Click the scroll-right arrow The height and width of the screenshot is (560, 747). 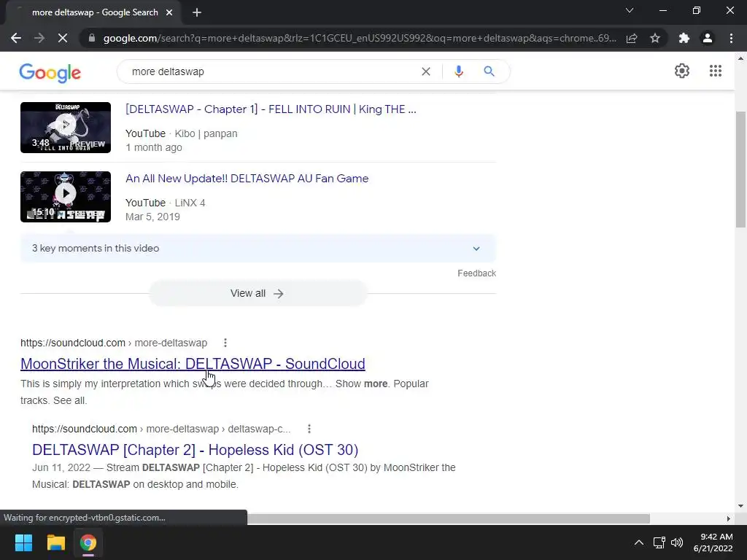pyautogui.click(x=729, y=518)
